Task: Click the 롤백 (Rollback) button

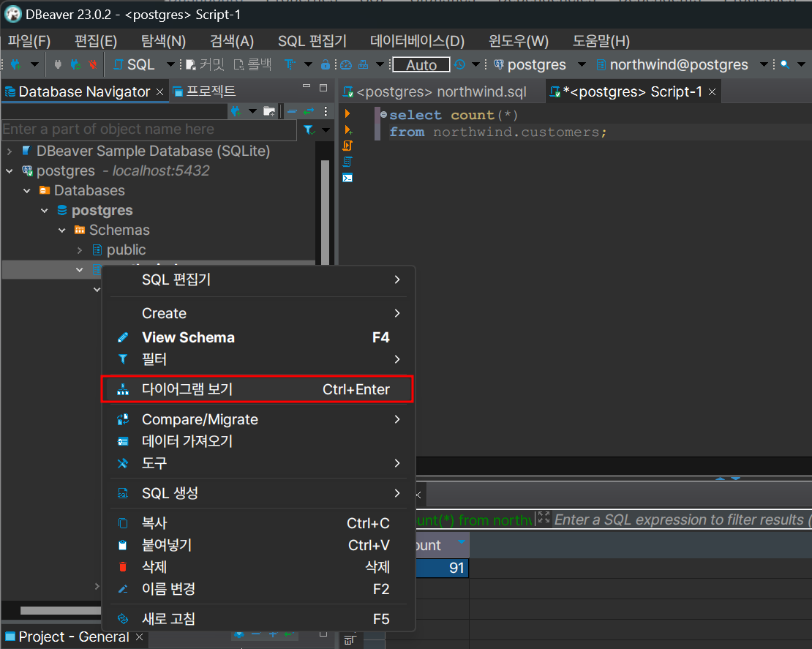Action: point(252,64)
